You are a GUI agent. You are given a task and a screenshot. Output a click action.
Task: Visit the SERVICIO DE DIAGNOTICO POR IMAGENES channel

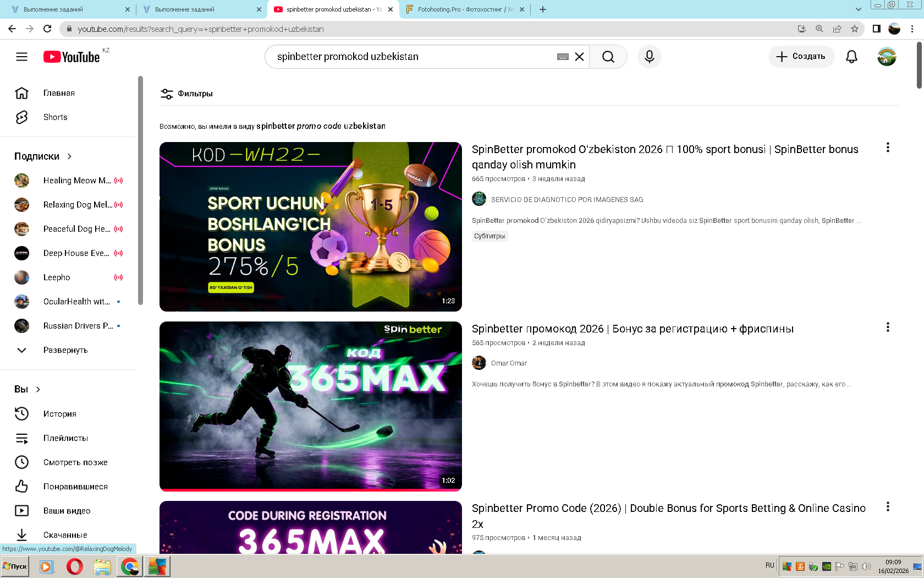[567, 200]
